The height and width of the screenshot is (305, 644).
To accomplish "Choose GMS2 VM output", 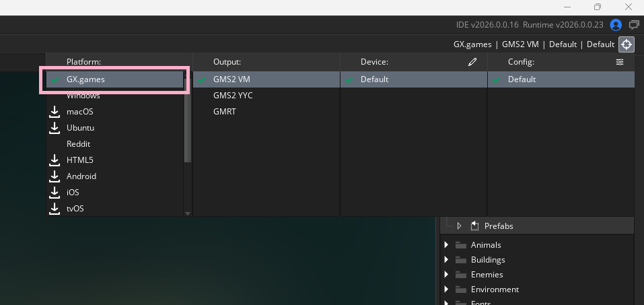I will (266, 79).
